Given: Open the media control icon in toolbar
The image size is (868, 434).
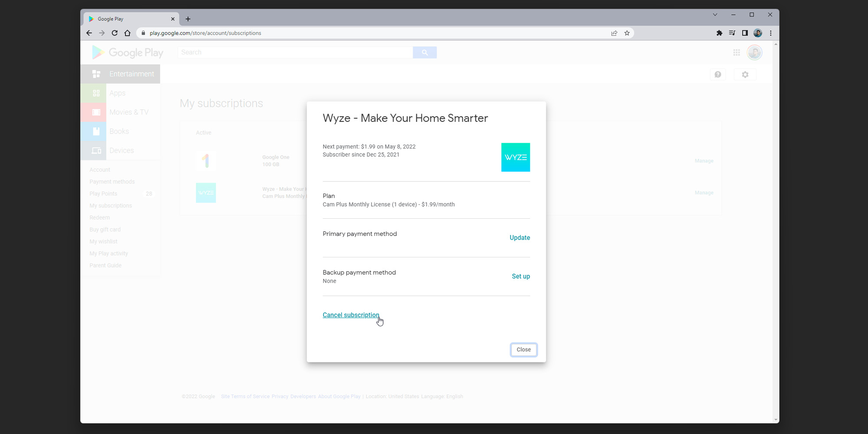Looking at the screenshot, I should coord(732,33).
